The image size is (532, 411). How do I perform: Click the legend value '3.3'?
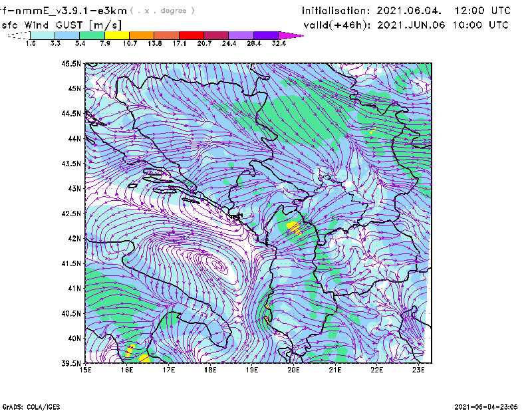click(55, 43)
